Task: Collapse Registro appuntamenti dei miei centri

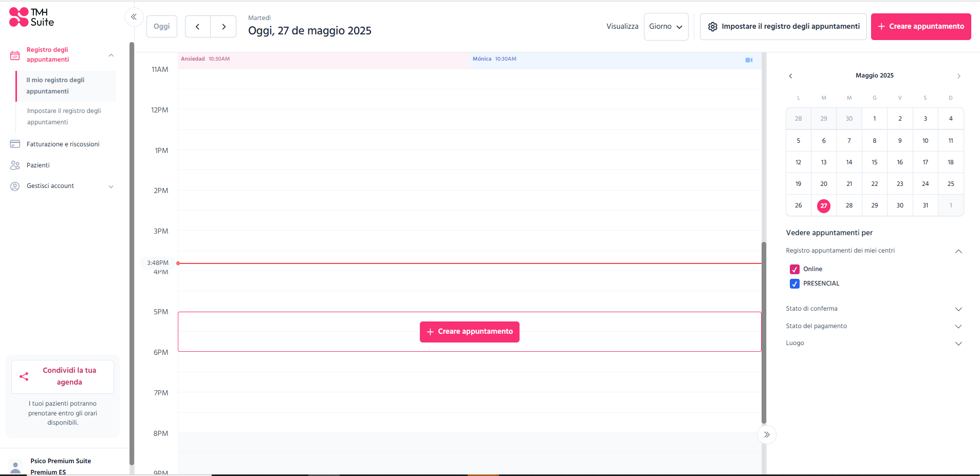Action: (958, 251)
